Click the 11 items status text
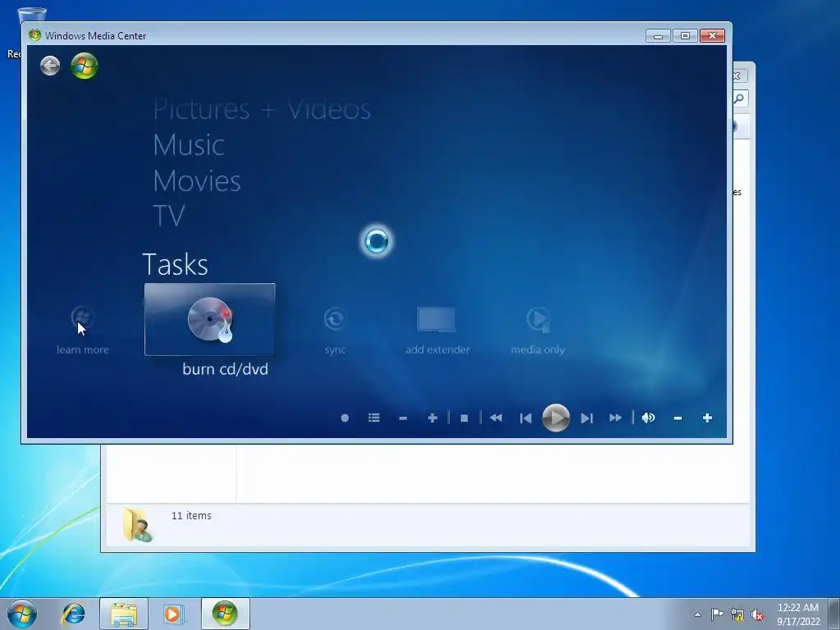Viewport: 840px width, 630px height. click(191, 515)
